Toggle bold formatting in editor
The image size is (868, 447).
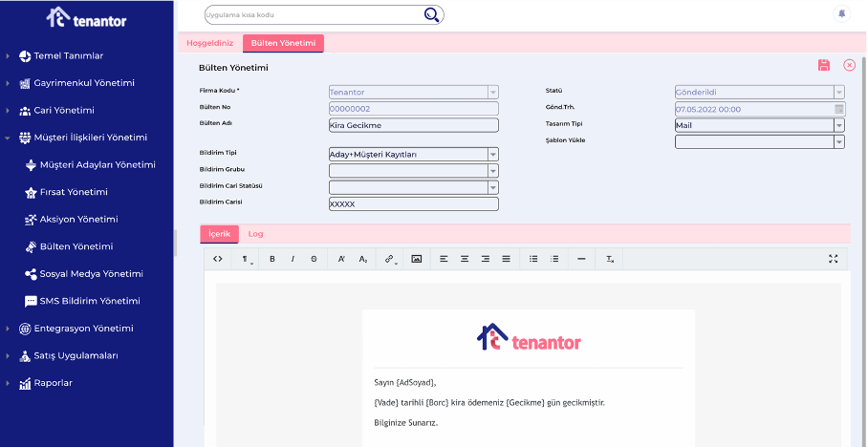click(x=271, y=259)
